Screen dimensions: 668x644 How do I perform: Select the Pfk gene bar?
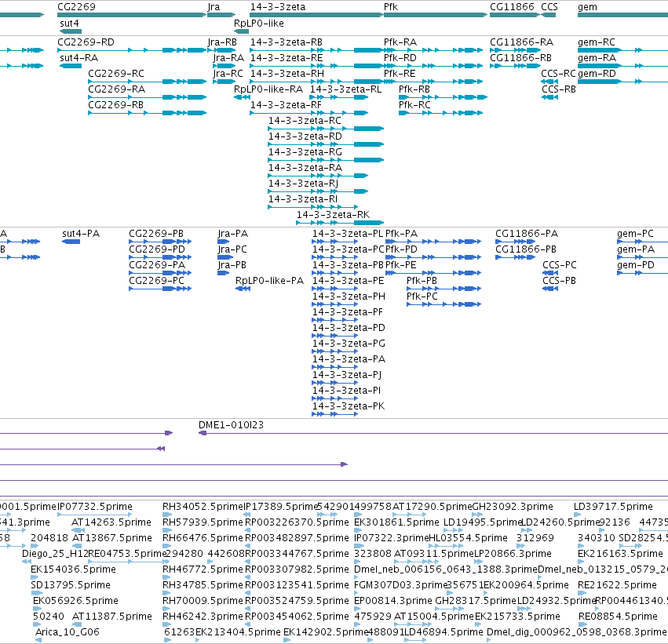coord(436,15)
